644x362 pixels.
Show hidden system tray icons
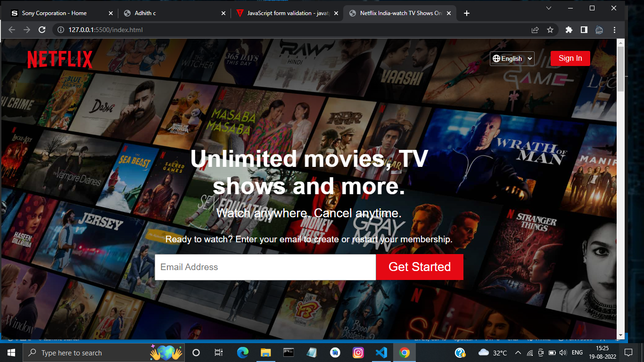tap(518, 353)
